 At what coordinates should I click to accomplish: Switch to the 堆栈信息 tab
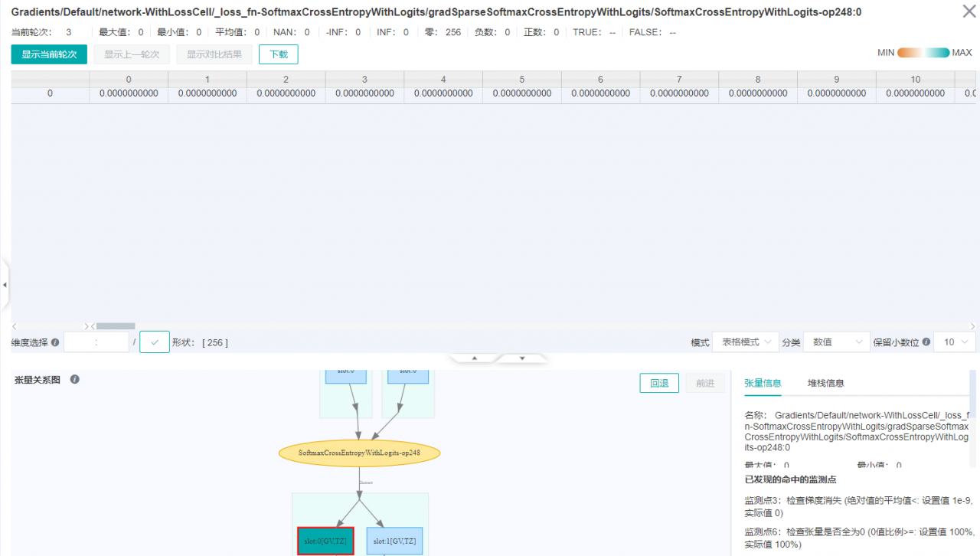[826, 383]
